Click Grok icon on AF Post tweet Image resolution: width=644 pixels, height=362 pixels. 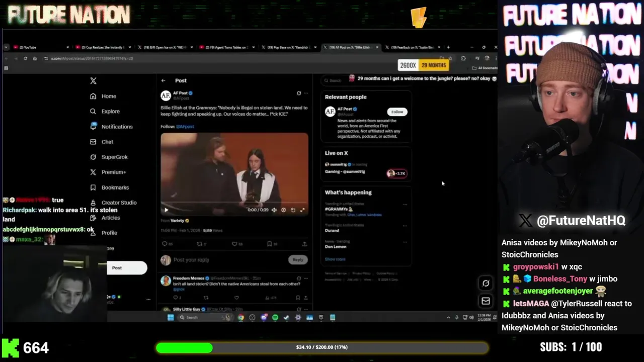(299, 93)
